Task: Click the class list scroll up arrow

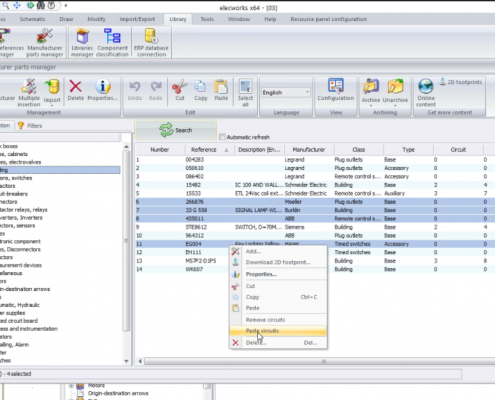Action: pyautogui.click(x=126, y=146)
